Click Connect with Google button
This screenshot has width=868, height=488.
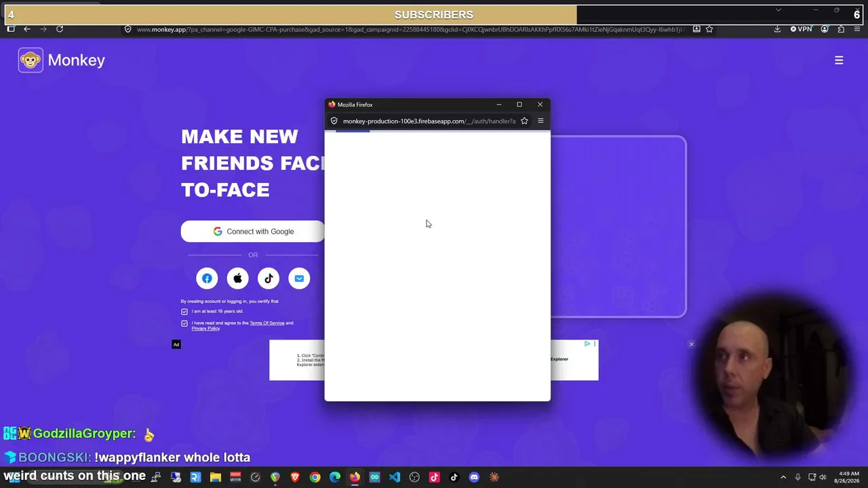(253, 231)
